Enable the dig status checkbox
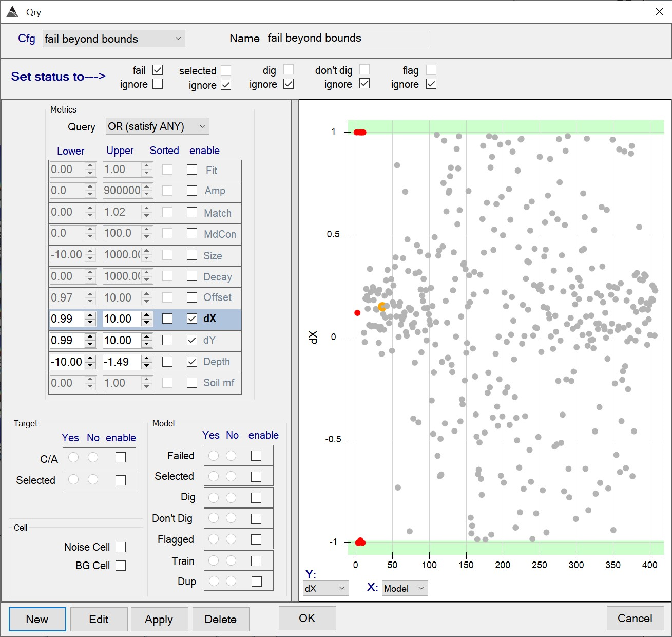Screen dimensions: 672x637 (x=289, y=69)
